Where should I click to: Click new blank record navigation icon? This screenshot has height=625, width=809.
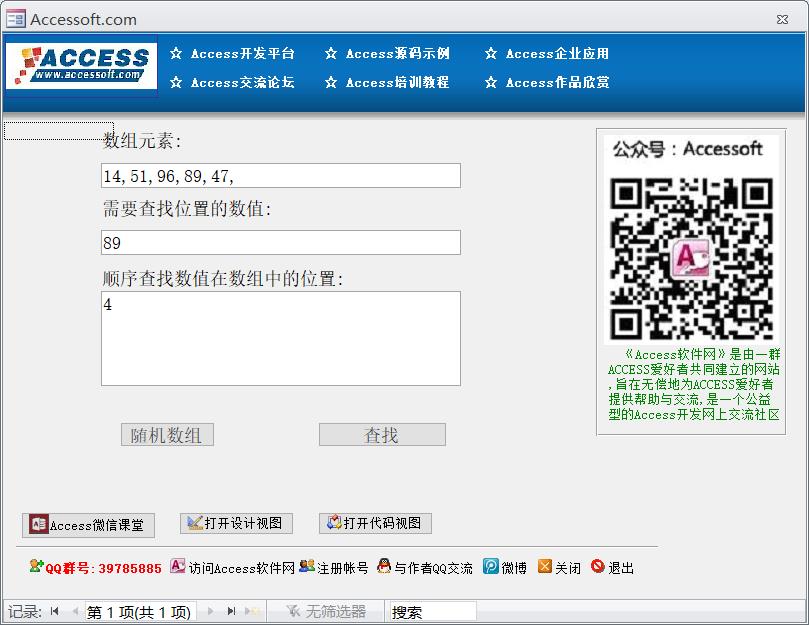pyautogui.click(x=252, y=612)
